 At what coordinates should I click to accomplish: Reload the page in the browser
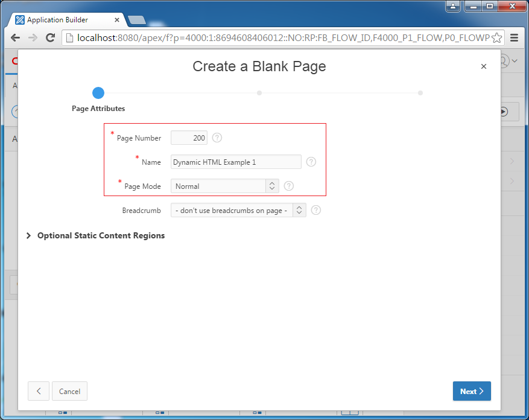pyautogui.click(x=50, y=38)
